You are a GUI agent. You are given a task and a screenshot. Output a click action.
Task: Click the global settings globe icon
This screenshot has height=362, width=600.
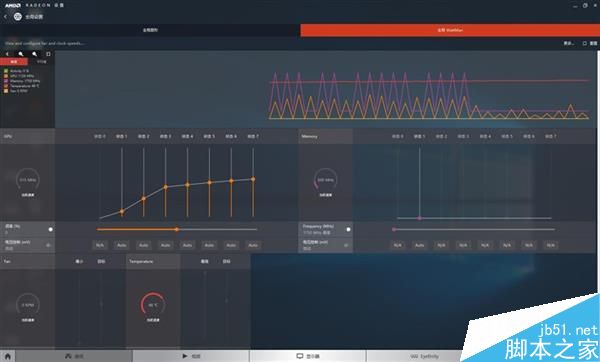click(x=18, y=16)
